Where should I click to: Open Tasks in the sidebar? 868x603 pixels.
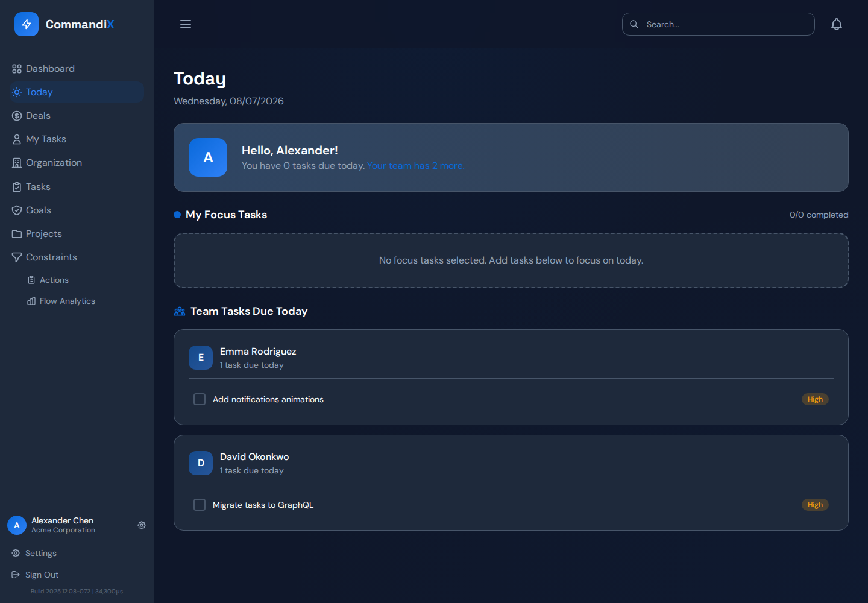coord(77,187)
